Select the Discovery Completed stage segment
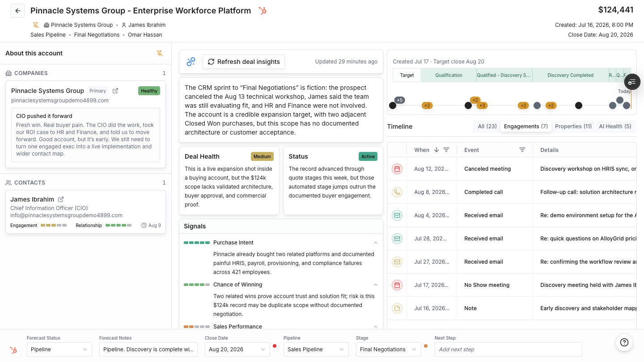Screen dimensions: 644x362 coord(570,75)
